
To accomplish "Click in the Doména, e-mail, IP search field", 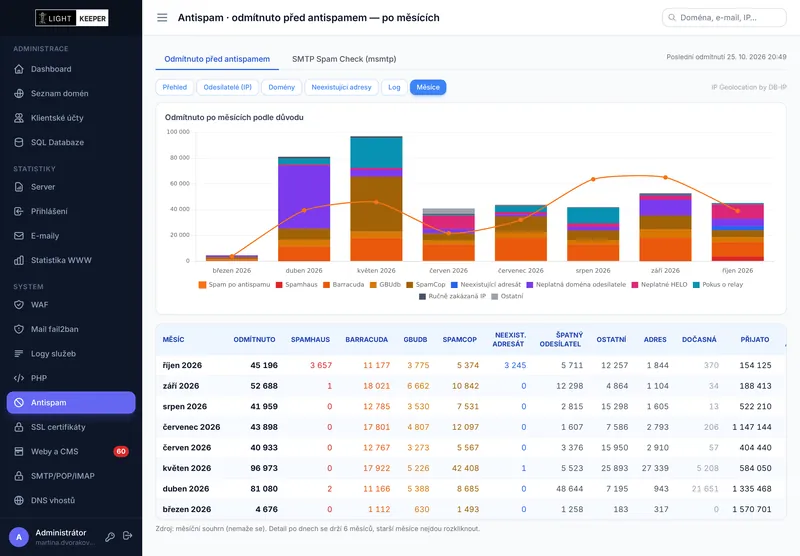I will tap(724, 17).
